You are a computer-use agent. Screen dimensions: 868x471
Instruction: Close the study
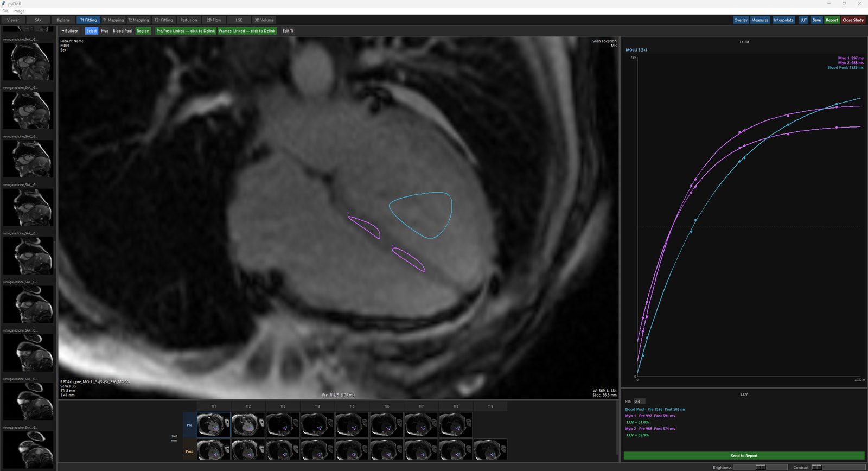(x=853, y=20)
